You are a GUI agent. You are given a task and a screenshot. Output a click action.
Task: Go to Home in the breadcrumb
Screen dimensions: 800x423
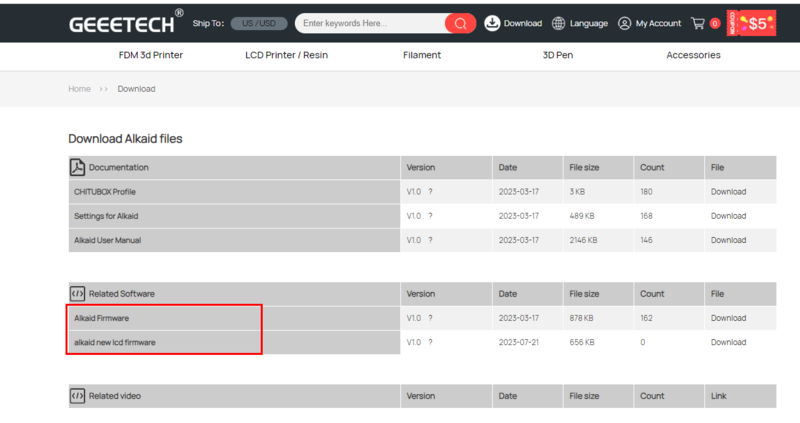(80, 89)
